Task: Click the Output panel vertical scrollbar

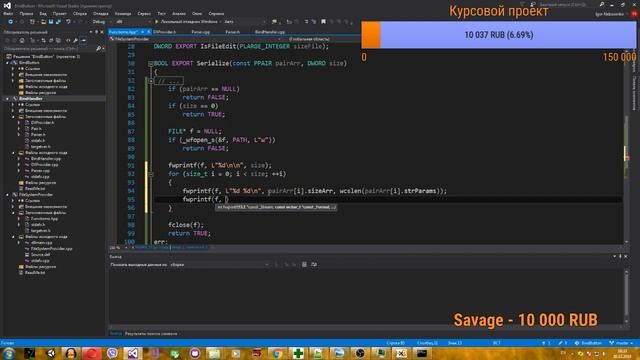Action: coord(626,297)
